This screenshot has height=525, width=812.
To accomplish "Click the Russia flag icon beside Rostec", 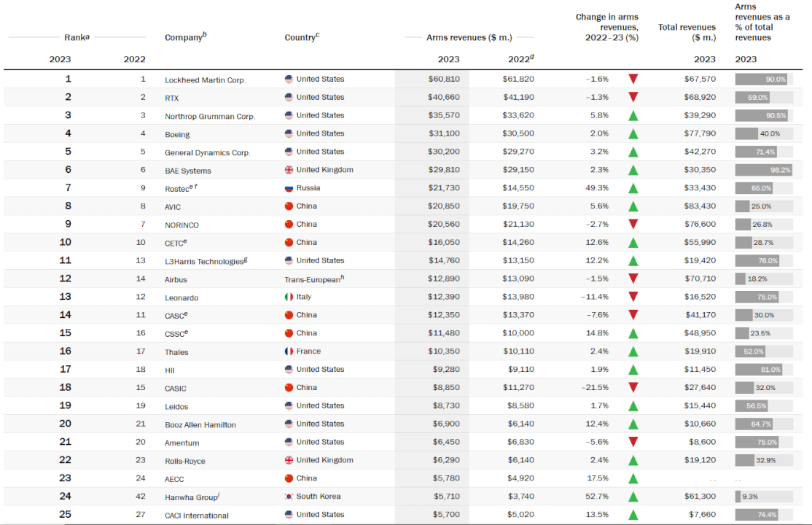I will click(289, 188).
